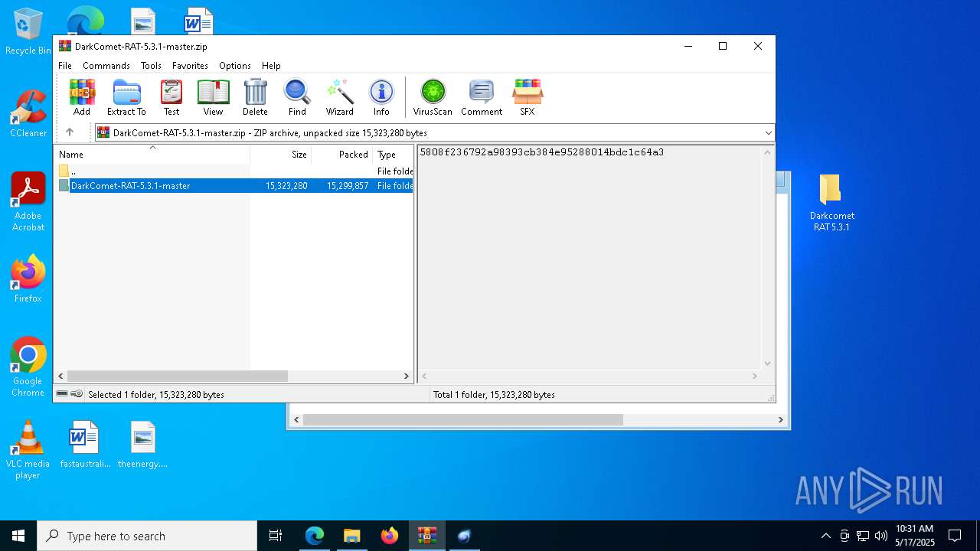Click the Extract To toolbar icon
980x551 pixels.
126,97
